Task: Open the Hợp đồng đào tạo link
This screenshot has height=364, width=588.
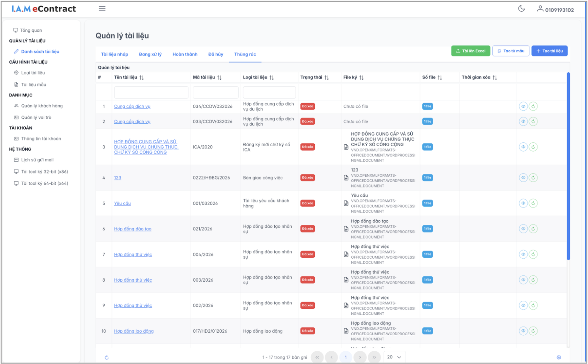Action: 132,229
